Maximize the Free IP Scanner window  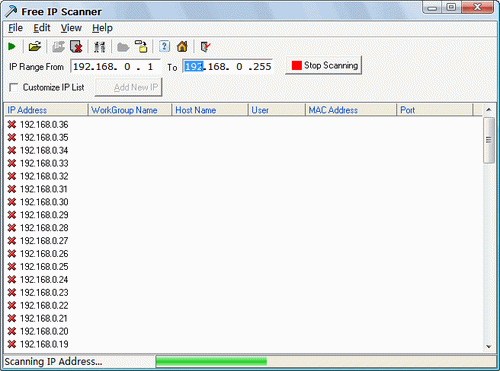point(451,7)
